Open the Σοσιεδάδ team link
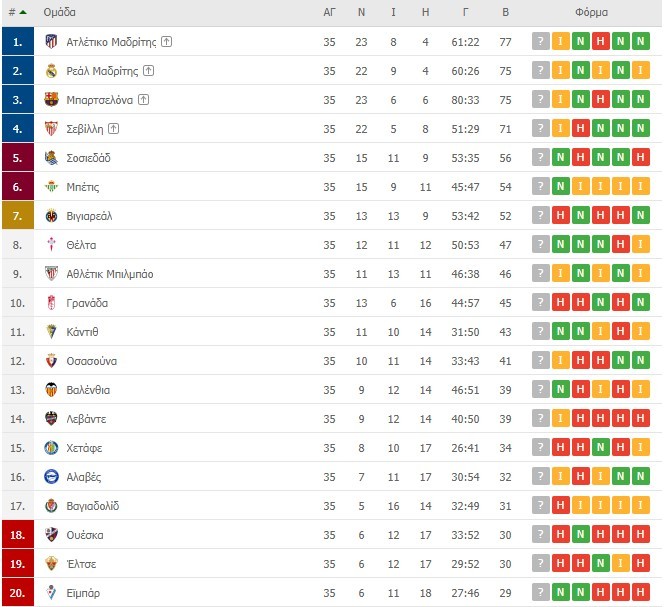666x607 pixels. tap(88, 158)
